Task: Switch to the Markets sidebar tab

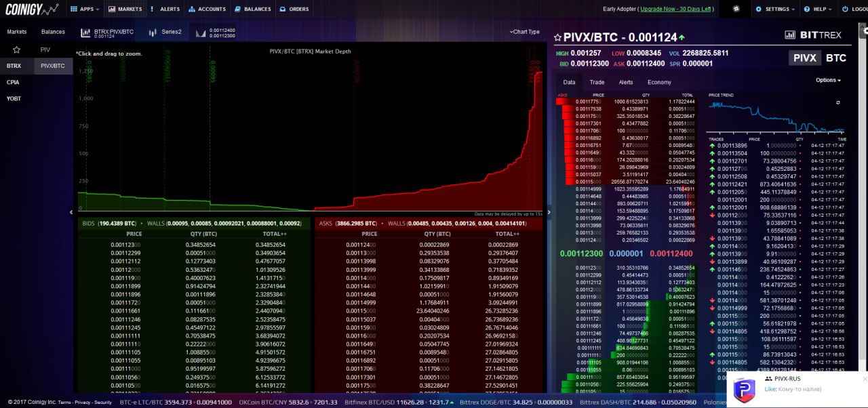Action: point(17,32)
